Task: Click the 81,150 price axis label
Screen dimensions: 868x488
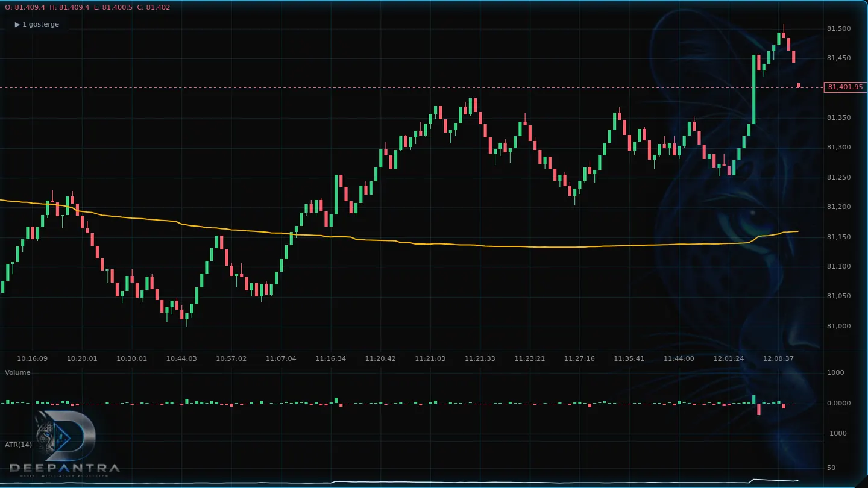Action: [838, 237]
